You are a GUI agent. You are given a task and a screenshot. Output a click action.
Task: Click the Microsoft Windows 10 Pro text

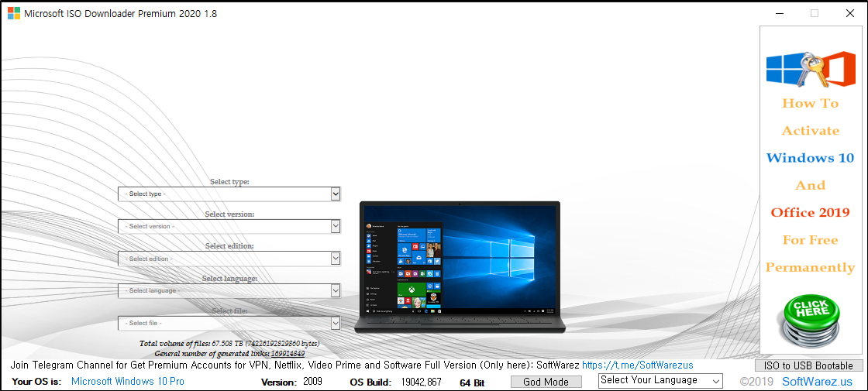point(127,382)
